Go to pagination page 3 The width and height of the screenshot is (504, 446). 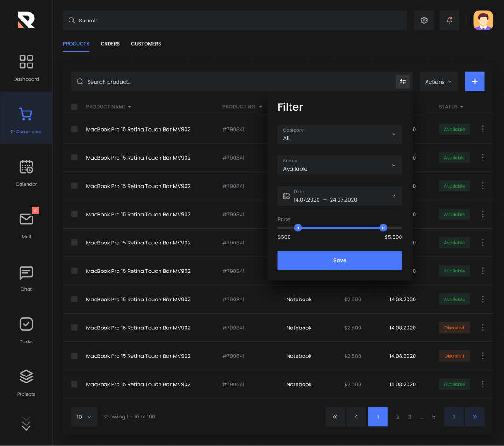(410, 417)
